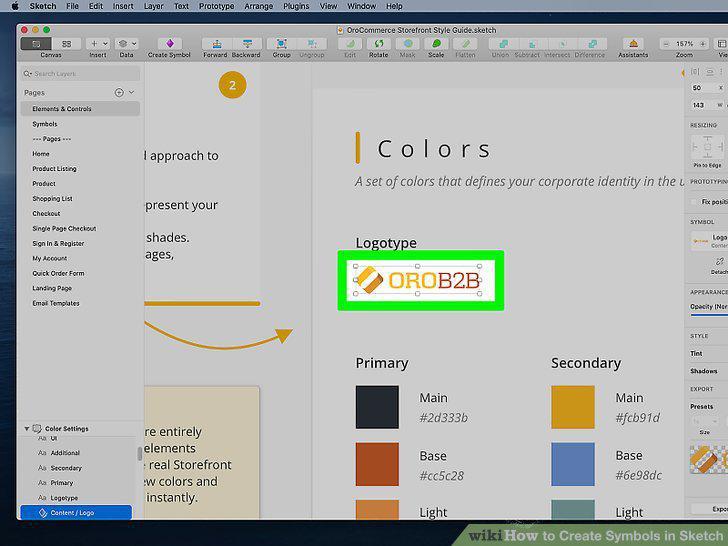
Task: Click the Primary Main #2d333b swatch
Action: (x=377, y=407)
